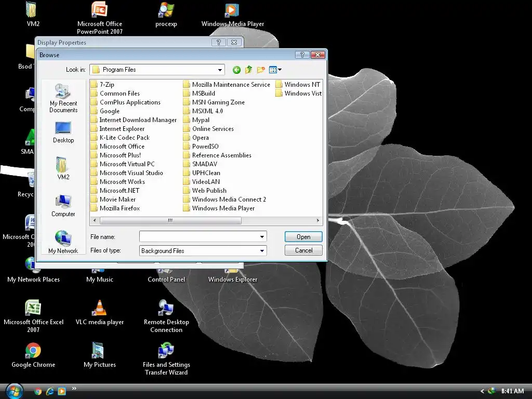This screenshot has height=399, width=532.
Task: Select the Web Publish folder
Action: tap(205, 190)
